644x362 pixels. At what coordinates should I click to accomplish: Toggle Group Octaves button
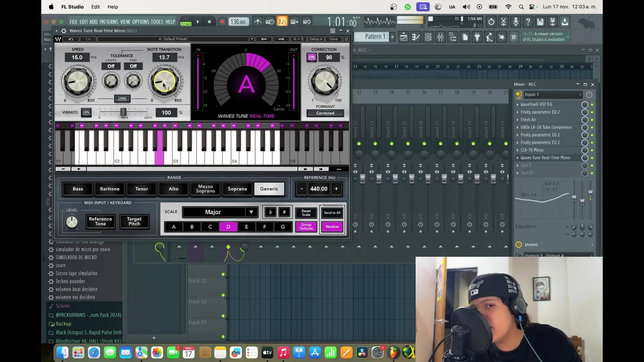pos(306,227)
